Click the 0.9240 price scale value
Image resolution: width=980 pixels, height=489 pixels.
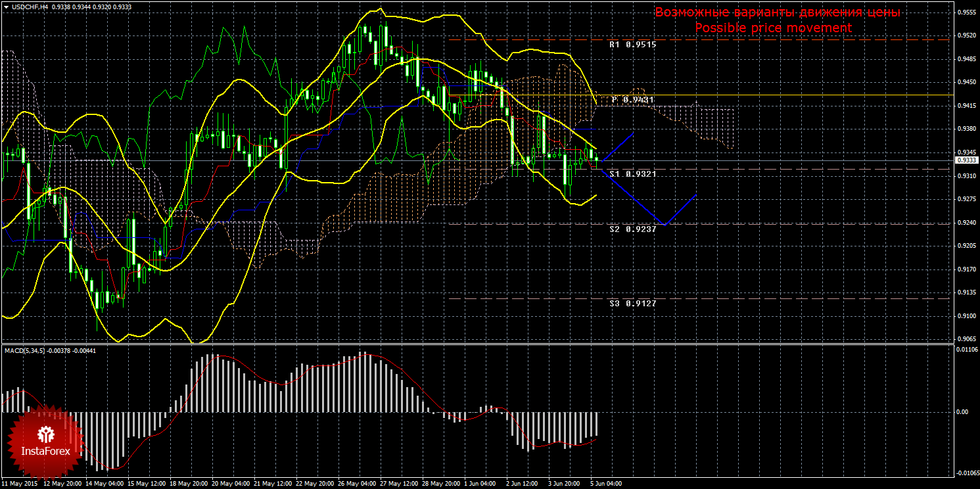tap(966, 222)
